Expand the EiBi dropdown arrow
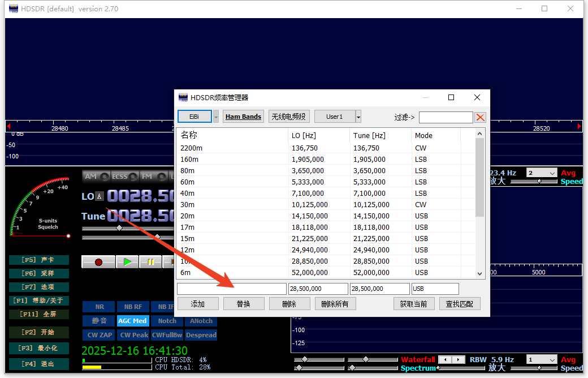Image resolution: width=588 pixels, height=378 pixels. coord(216,117)
